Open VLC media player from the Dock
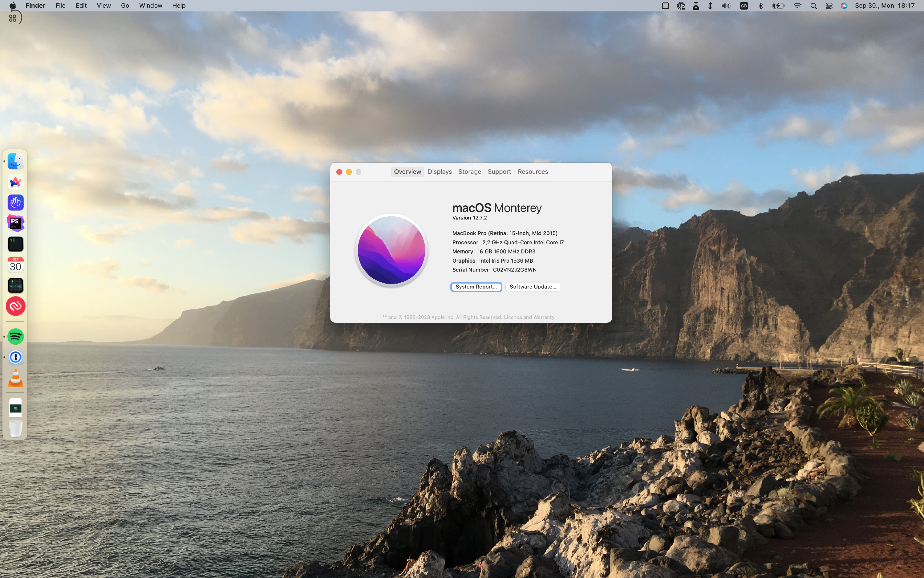The height and width of the screenshot is (578, 924). tap(15, 378)
